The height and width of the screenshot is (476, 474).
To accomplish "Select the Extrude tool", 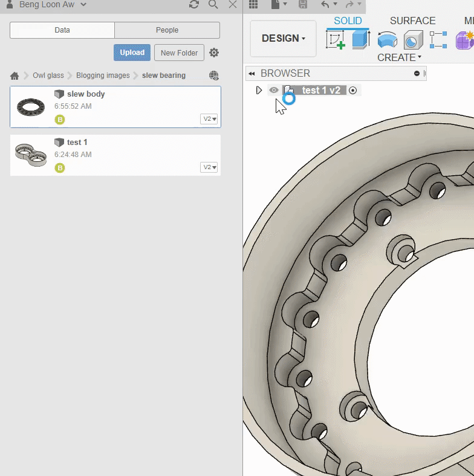I will pyautogui.click(x=362, y=39).
